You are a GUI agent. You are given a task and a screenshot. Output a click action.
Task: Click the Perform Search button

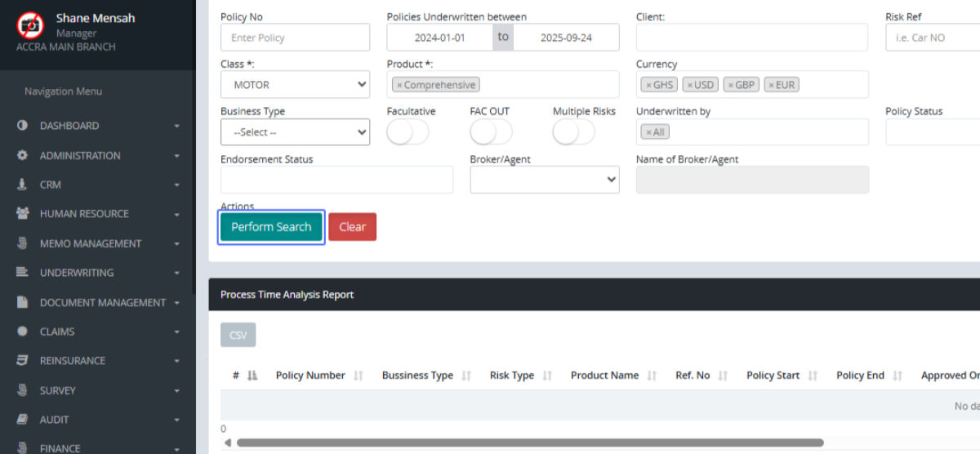coord(271,227)
